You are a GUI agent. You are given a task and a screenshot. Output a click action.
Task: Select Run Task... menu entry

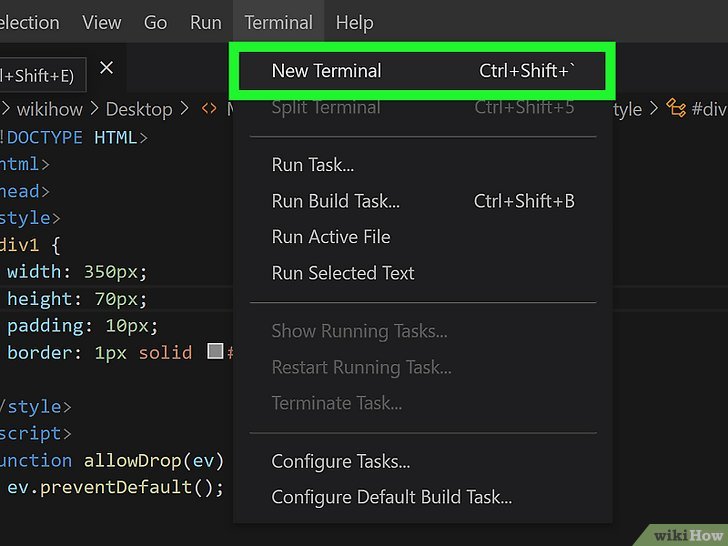pyautogui.click(x=422, y=165)
